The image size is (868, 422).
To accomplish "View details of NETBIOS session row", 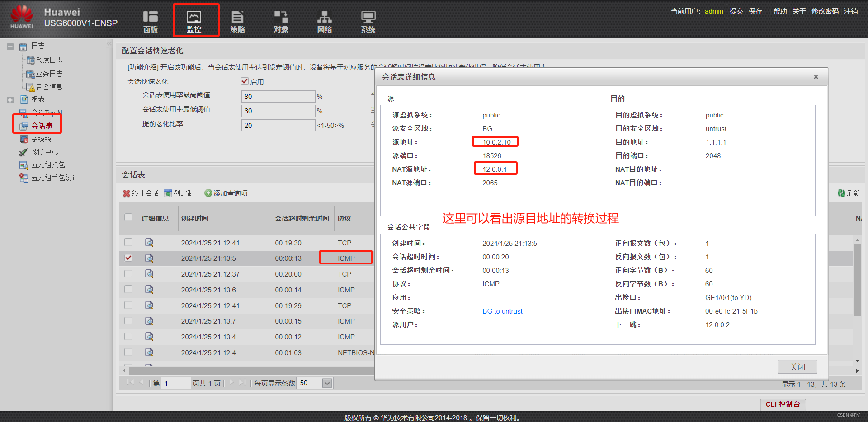I will point(149,352).
